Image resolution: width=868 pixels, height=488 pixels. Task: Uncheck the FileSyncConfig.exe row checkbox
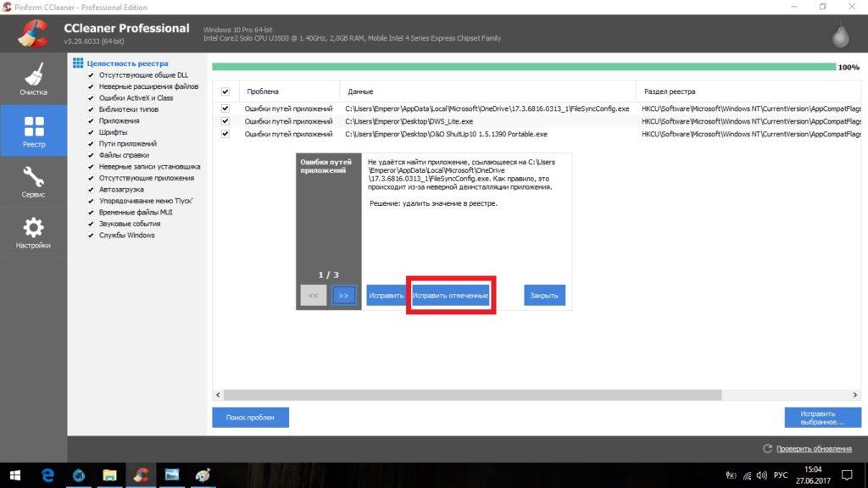click(x=225, y=108)
